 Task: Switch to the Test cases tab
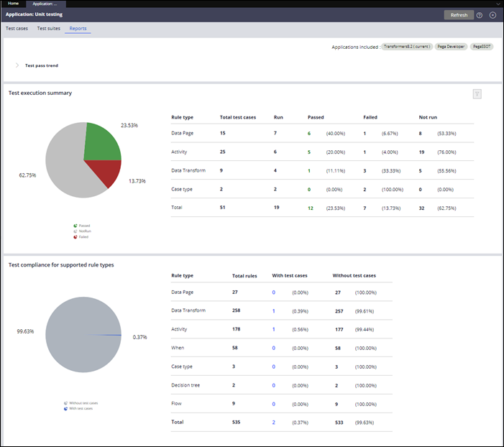click(x=17, y=29)
